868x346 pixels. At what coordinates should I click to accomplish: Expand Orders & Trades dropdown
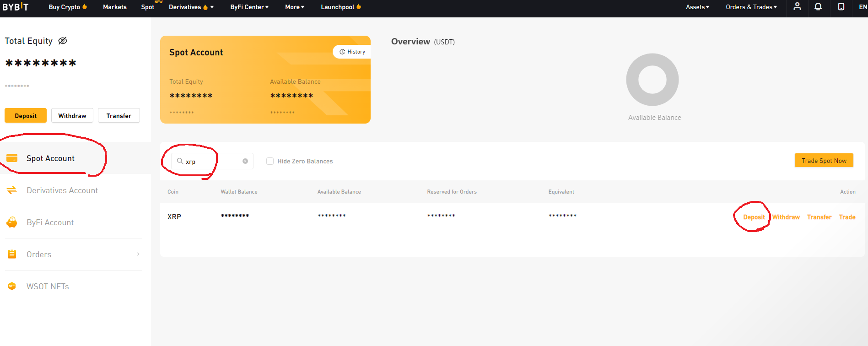tap(751, 7)
